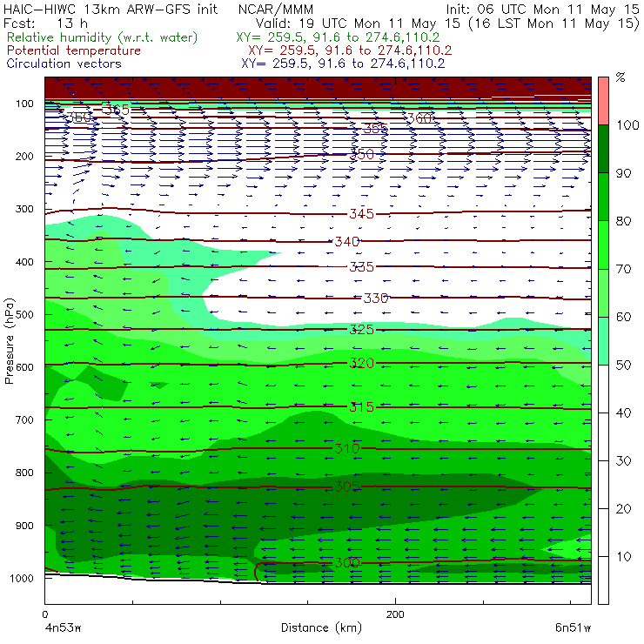
Task: Click the pink above-100% colorbar segment
Action: click(x=603, y=101)
